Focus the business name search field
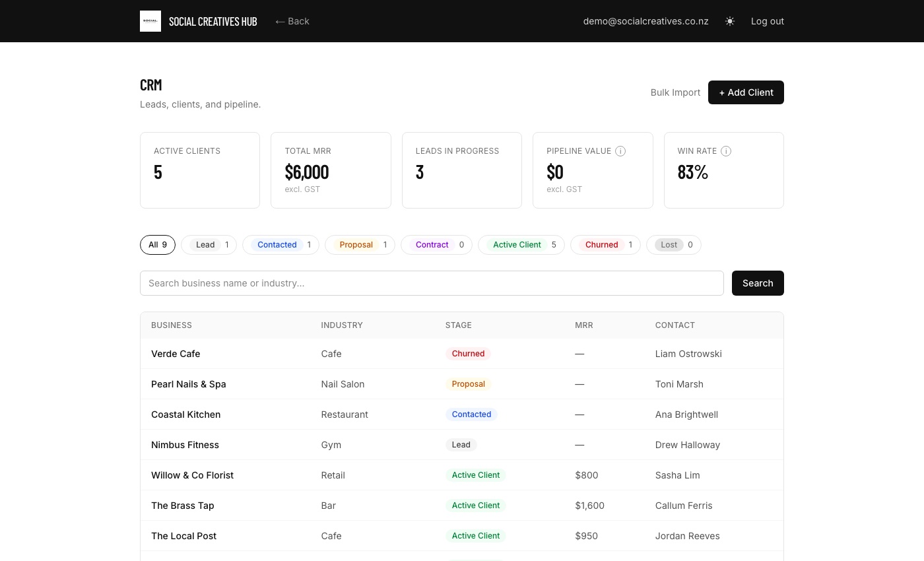924x561 pixels. tap(432, 283)
